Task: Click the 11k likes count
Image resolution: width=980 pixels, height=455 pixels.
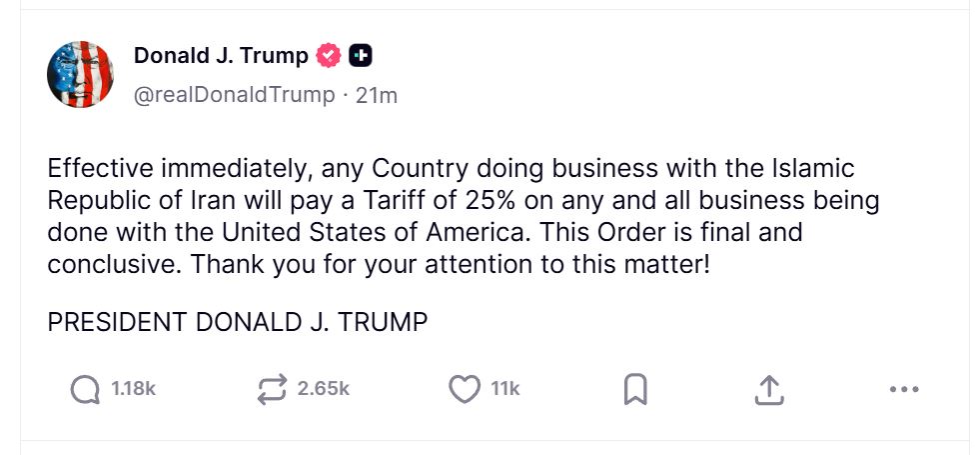Action: pyautogui.click(x=505, y=389)
